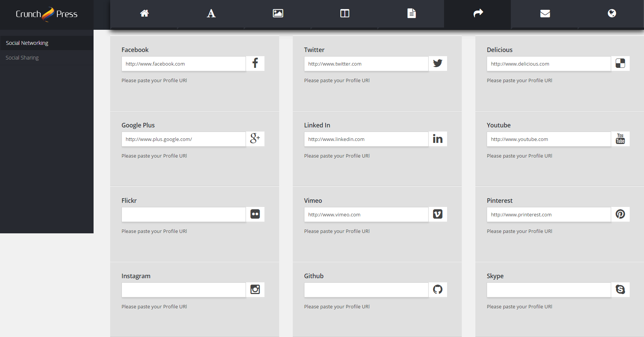644x337 pixels.
Task: Focus the Delicious profile URL field
Action: point(549,64)
